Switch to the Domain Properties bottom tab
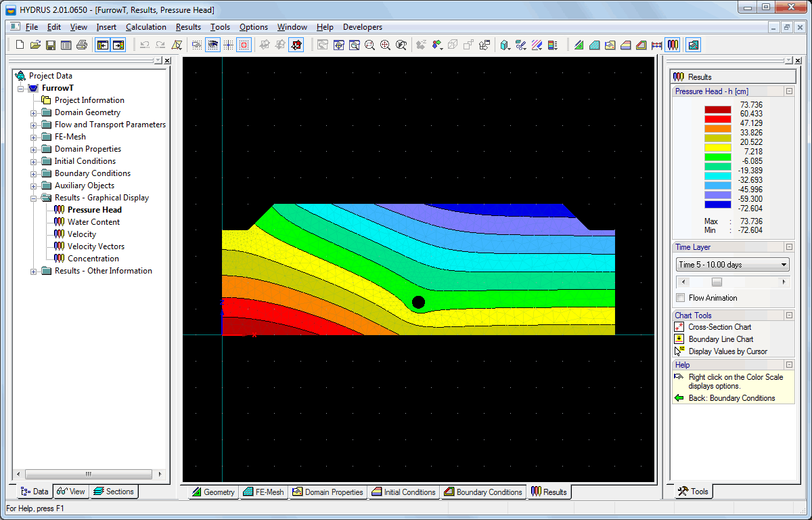The height and width of the screenshot is (520, 812). point(328,492)
